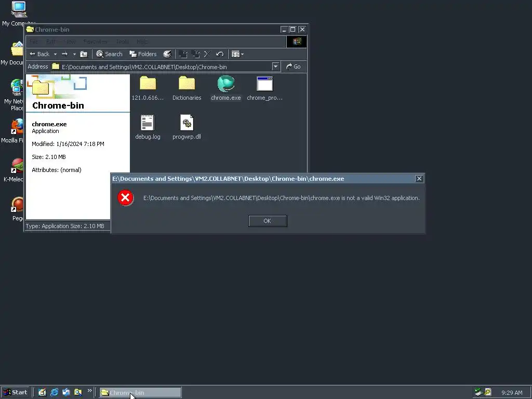Click OK in the invalid Win32 application dialog
The height and width of the screenshot is (399, 532).
pos(268,221)
